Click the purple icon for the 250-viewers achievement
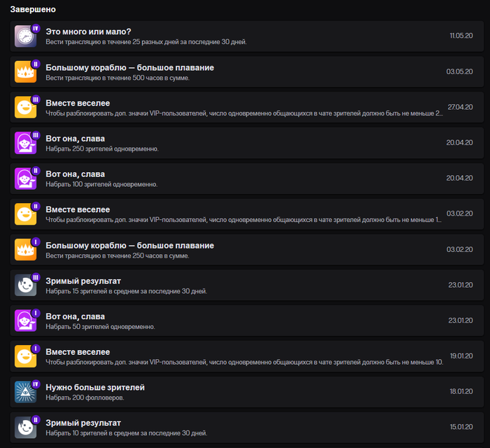Image resolution: width=490 pixels, height=448 pixels. 26,143
